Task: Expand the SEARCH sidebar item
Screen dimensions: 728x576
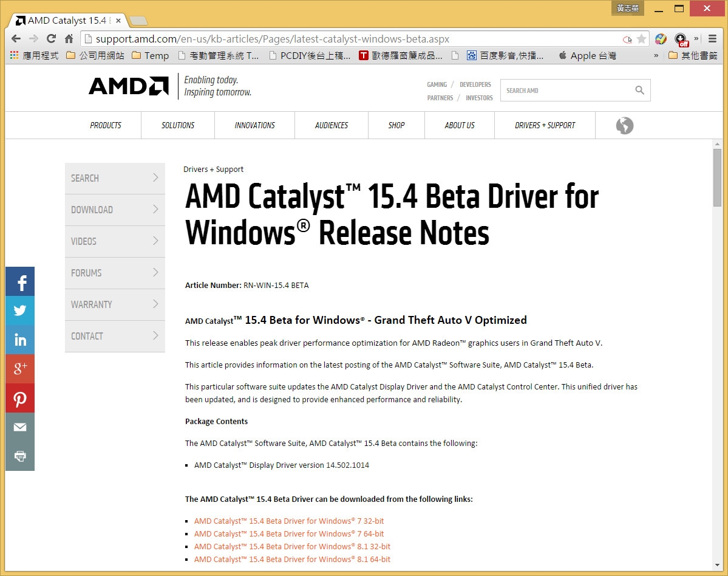Action: coord(115,179)
